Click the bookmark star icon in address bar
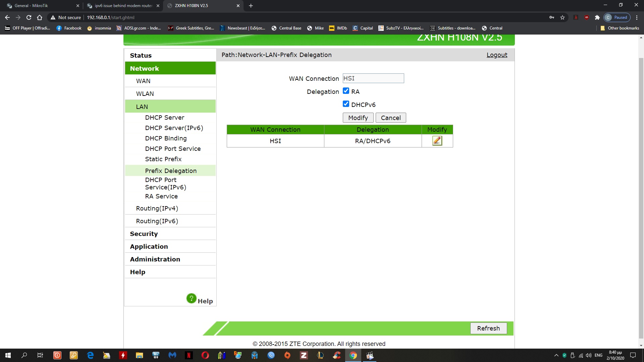The height and width of the screenshot is (362, 644). coord(562,17)
